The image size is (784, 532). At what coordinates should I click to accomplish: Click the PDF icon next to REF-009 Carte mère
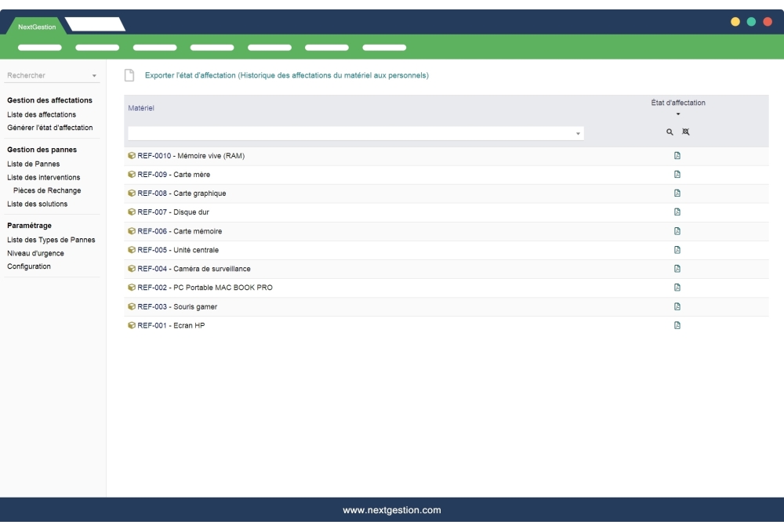[677, 174]
